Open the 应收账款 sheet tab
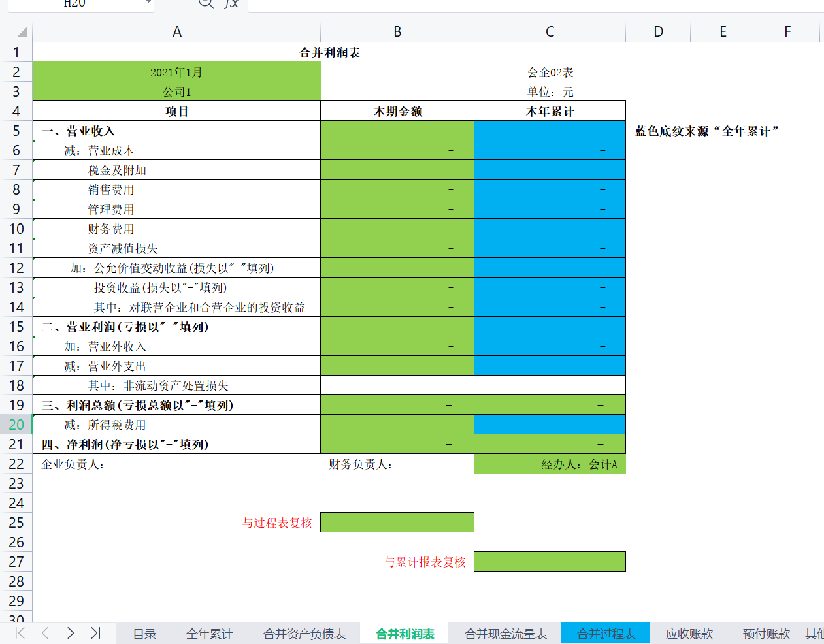824x644 pixels. [x=689, y=632]
